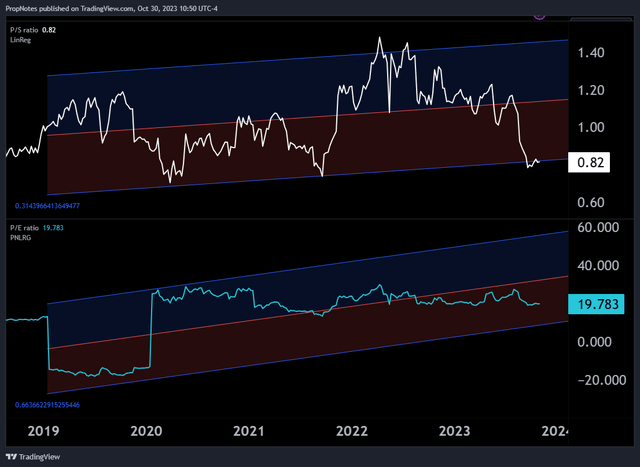Image resolution: width=640 pixels, height=467 pixels.
Task: Click 2022 on the time axis
Action: coord(352,430)
